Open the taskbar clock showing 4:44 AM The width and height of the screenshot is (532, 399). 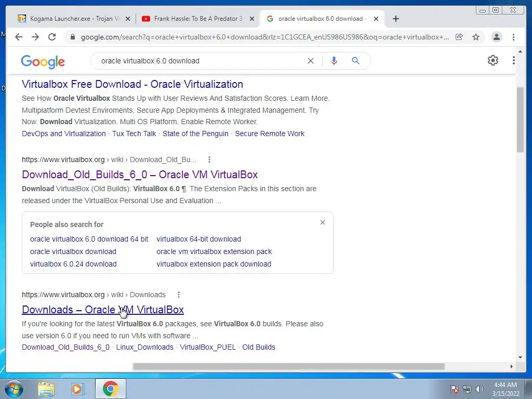click(x=506, y=389)
